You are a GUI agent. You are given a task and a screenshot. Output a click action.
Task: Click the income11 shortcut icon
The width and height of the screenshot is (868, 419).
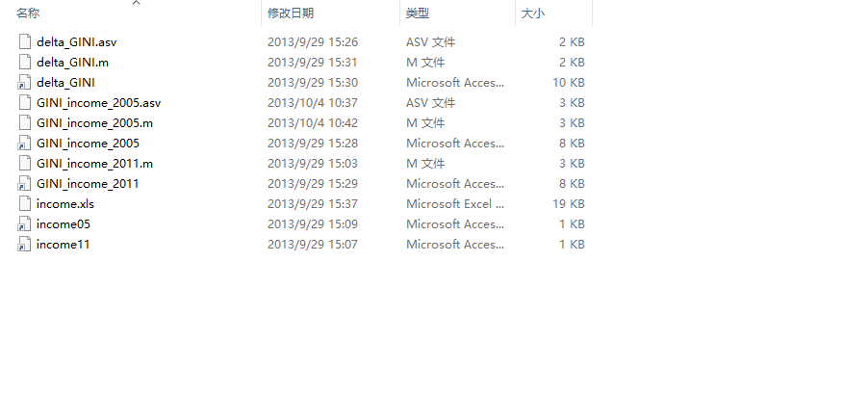pyautogui.click(x=25, y=245)
